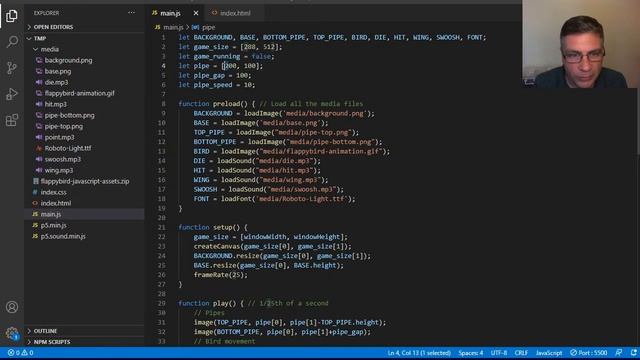The width and height of the screenshot is (640, 360).
Task: Open p5.sound.min.js file
Action: click(63, 236)
